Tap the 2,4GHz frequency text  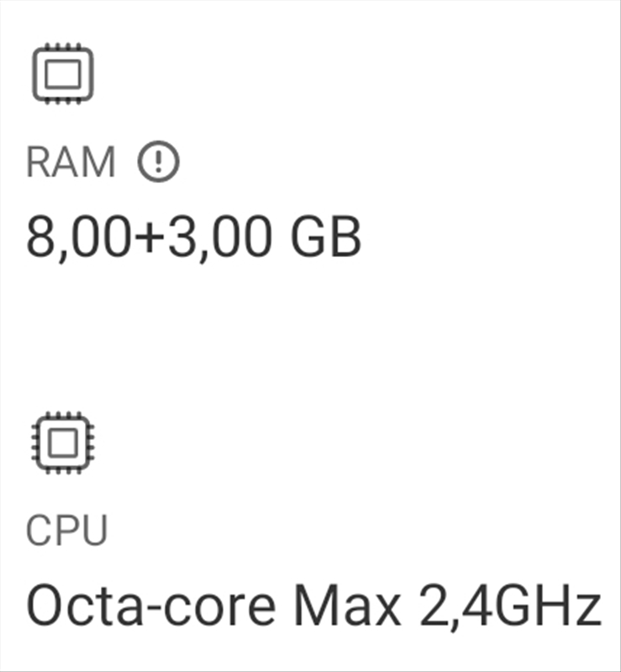point(513,605)
